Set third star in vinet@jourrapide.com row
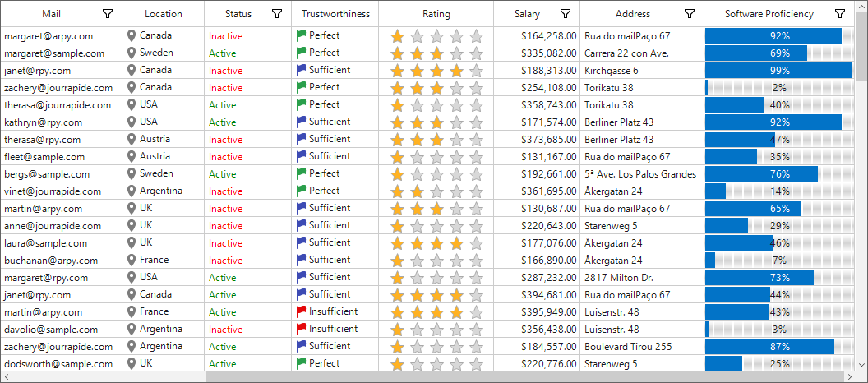This screenshot has height=383, width=868. (x=436, y=191)
